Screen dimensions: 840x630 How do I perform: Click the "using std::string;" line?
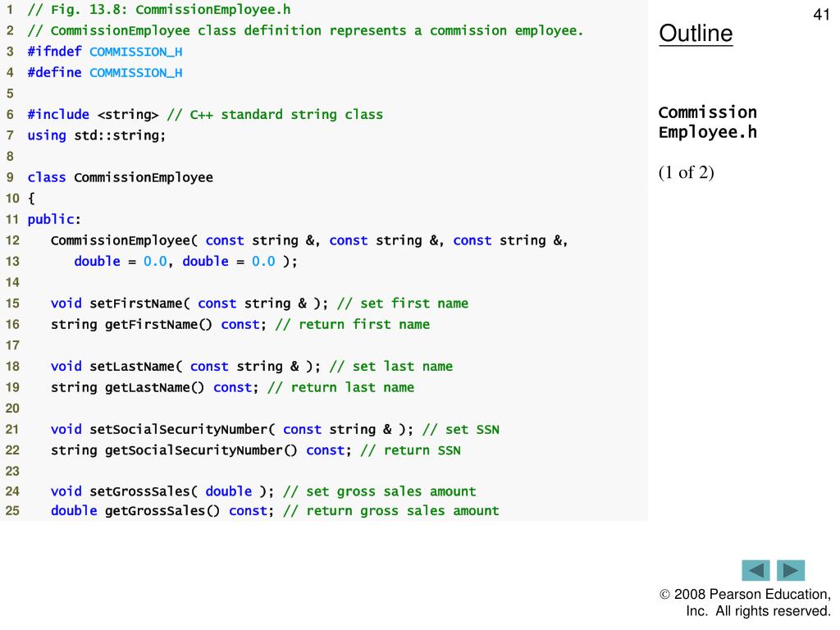coord(97,135)
